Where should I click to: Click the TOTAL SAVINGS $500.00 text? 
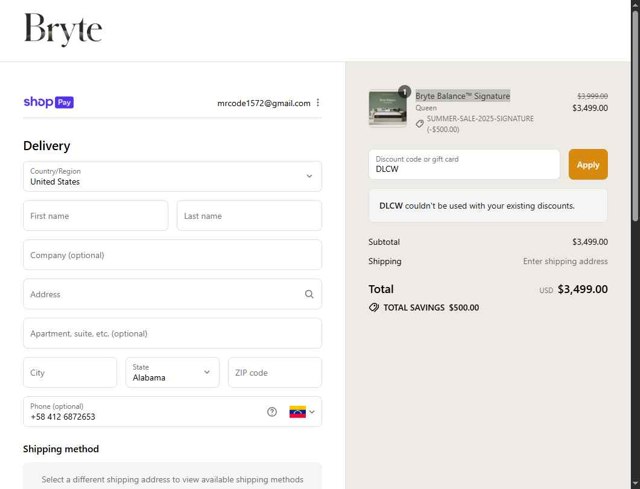(431, 308)
